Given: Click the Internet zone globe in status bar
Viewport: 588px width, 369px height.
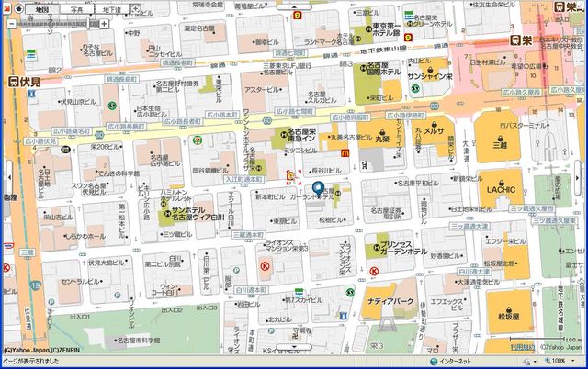Looking at the screenshot, I should tap(434, 362).
